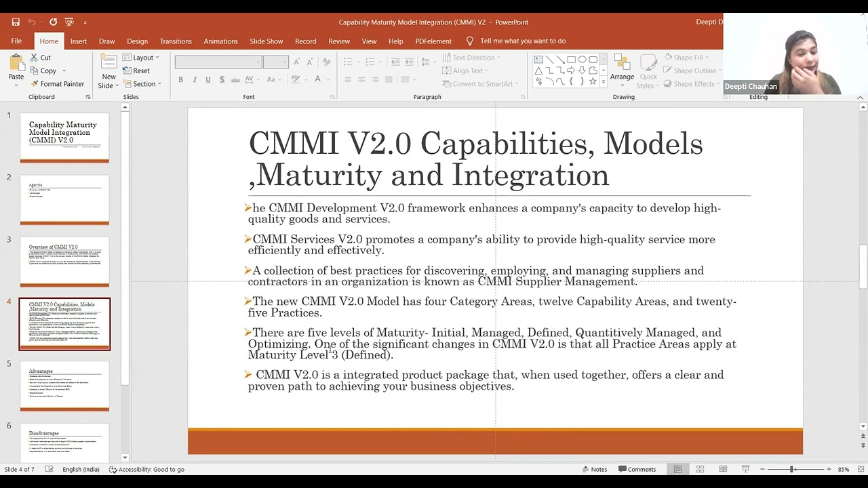The width and height of the screenshot is (868, 488).
Task: Click English (India) language indicator
Action: tap(81, 469)
